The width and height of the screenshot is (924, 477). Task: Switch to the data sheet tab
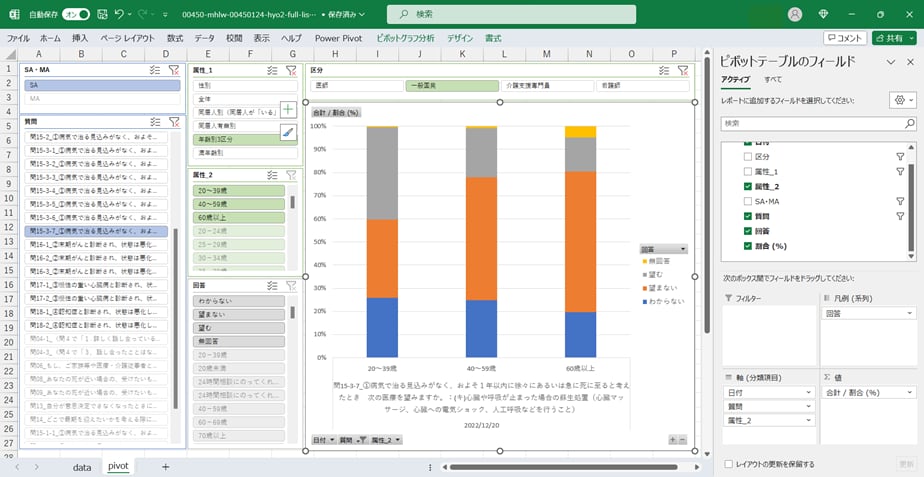(x=82, y=466)
